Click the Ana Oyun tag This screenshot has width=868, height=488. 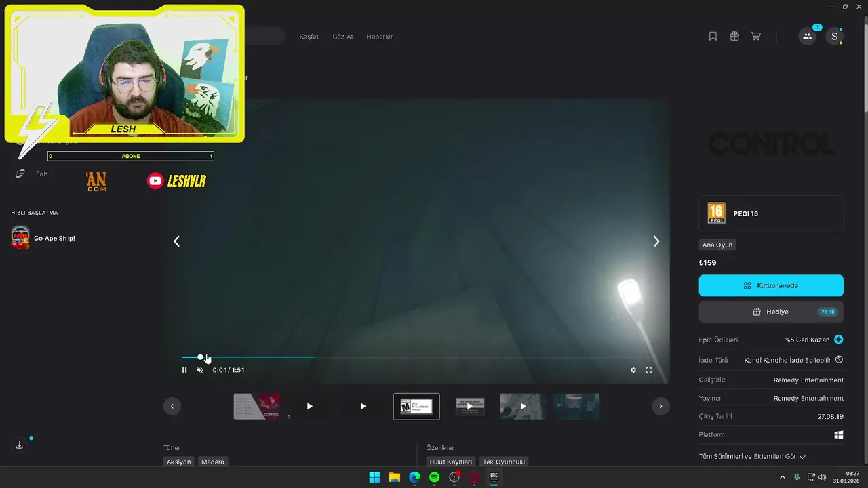[x=717, y=245]
